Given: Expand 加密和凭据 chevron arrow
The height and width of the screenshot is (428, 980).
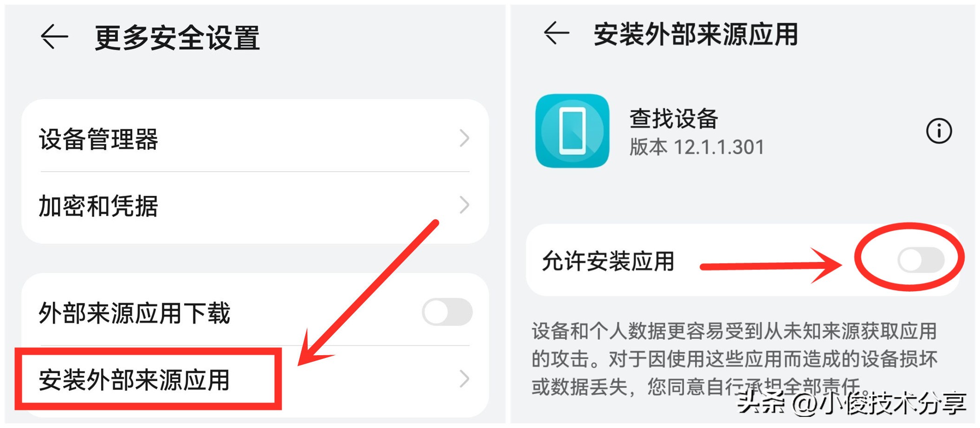Looking at the screenshot, I should click(x=464, y=205).
